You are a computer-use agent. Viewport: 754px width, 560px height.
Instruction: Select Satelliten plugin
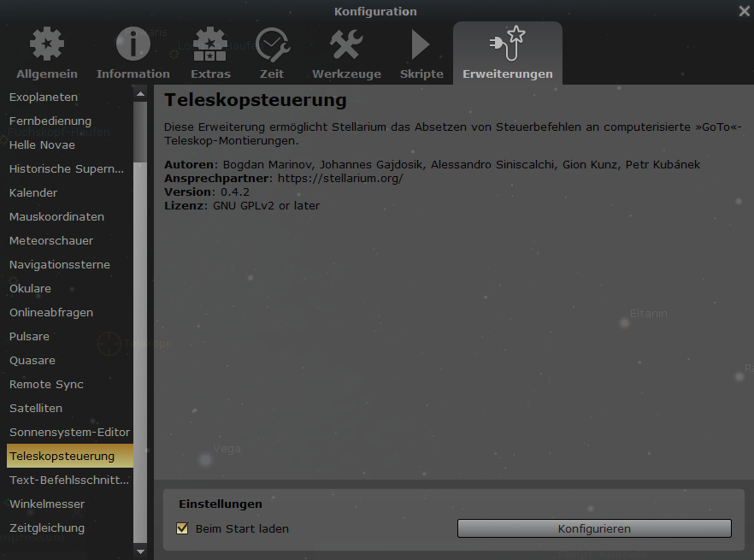click(x=70, y=409)
